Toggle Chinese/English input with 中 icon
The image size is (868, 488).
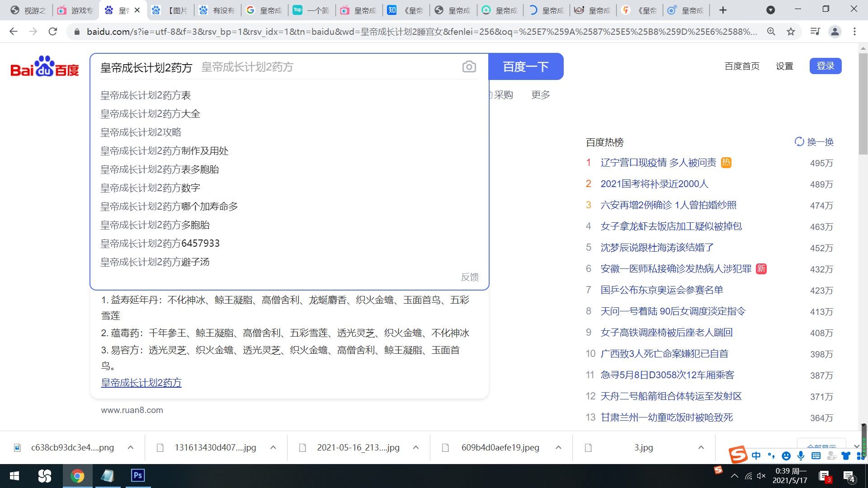(756, 456)
